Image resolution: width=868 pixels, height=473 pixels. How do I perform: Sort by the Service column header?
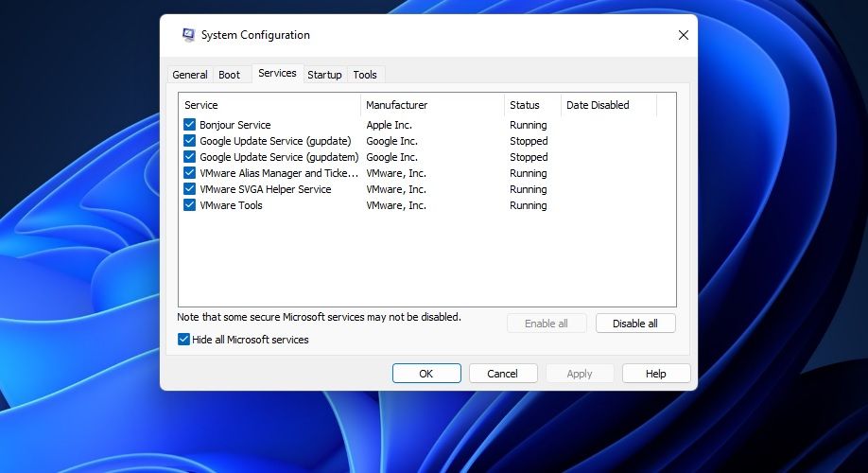pos(269,105)
